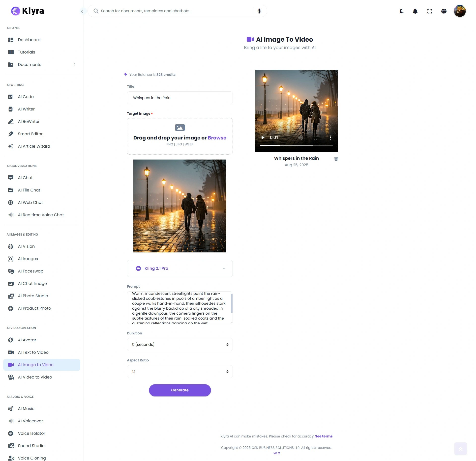
Task: Expand the Documents section
Action: tap(75, 64)
